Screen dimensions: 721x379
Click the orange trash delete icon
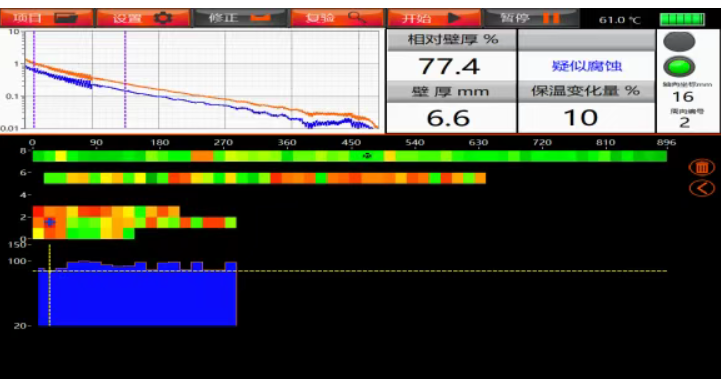pos(702,167)
